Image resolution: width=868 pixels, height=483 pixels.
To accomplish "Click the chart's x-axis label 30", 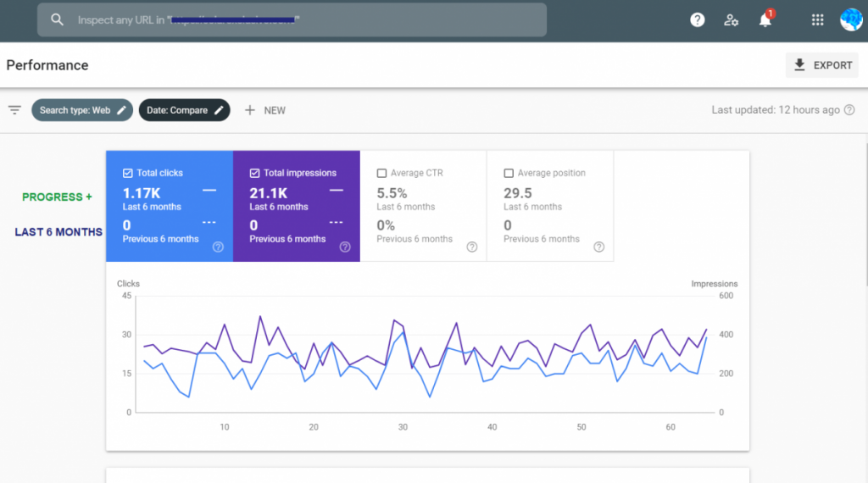I will click(x=403, y=427).
